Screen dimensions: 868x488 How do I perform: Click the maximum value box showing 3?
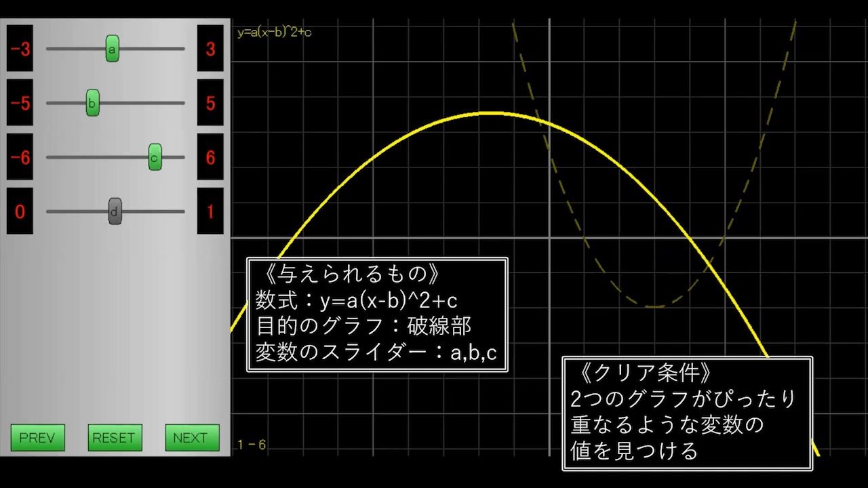(x=210, y=49)
